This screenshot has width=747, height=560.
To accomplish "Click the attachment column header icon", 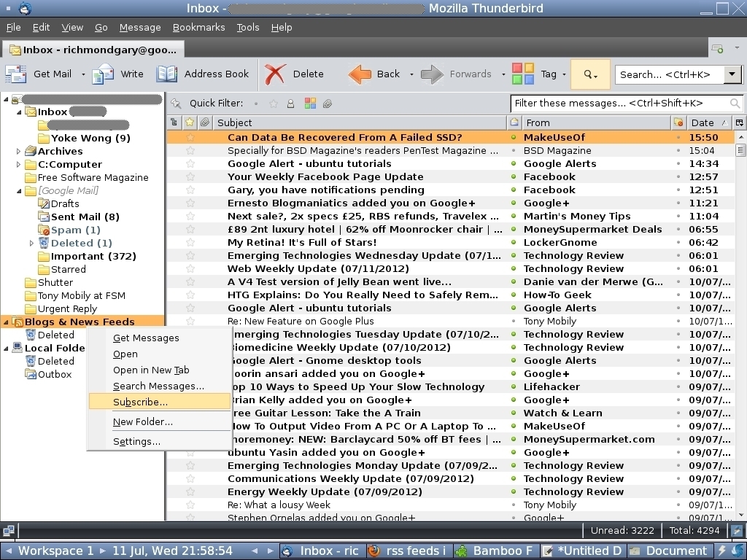I will coord(205,122).
